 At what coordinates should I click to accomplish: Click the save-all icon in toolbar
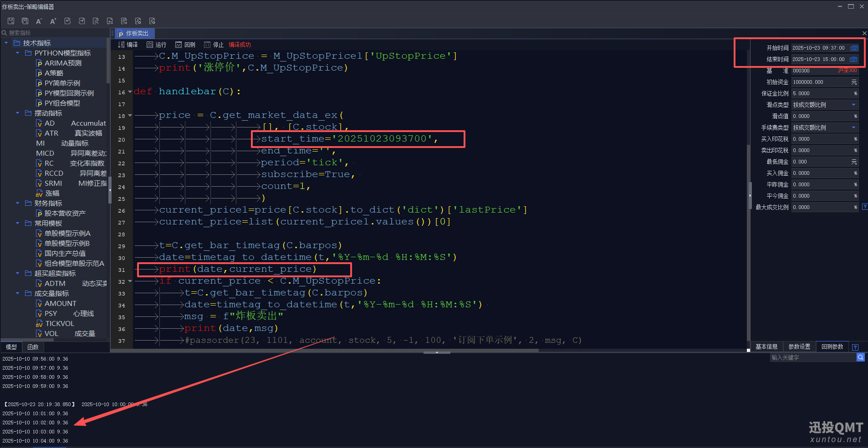25,21
